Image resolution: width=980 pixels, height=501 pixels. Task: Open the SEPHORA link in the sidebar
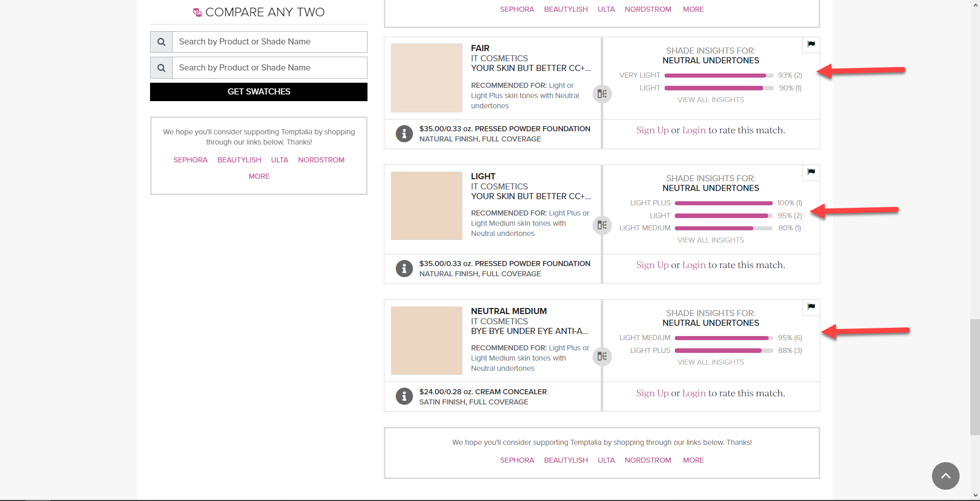click(x=190, y=160)
